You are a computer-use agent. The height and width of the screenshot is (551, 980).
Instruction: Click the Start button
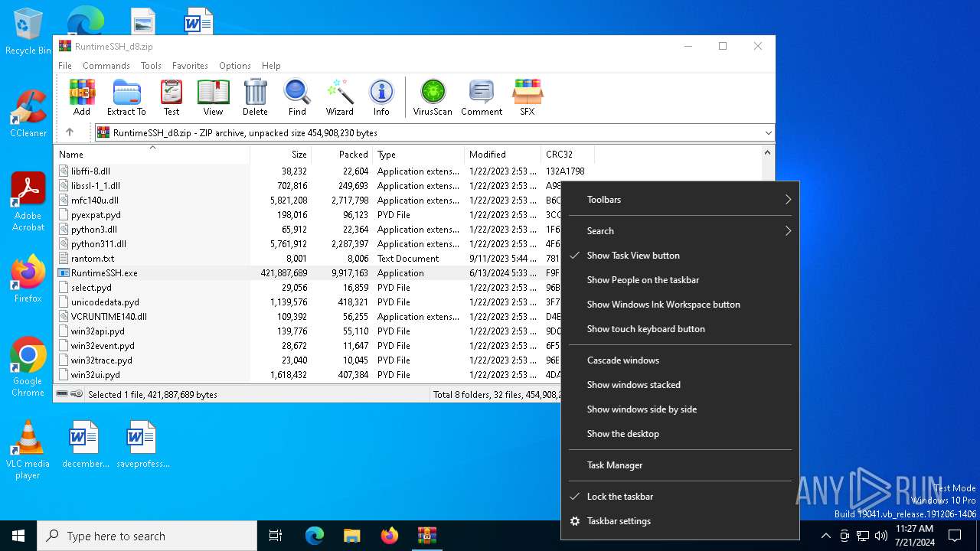click(18, 536)
